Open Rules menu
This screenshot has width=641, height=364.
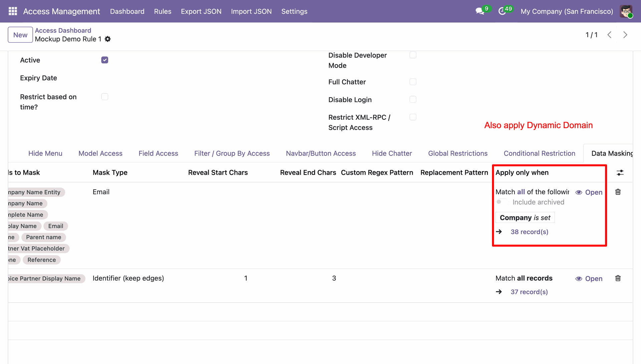[163, 11]
